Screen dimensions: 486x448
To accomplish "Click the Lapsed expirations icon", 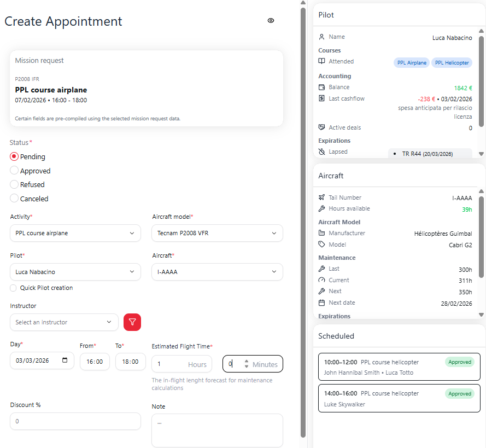I will coord(322,152).
